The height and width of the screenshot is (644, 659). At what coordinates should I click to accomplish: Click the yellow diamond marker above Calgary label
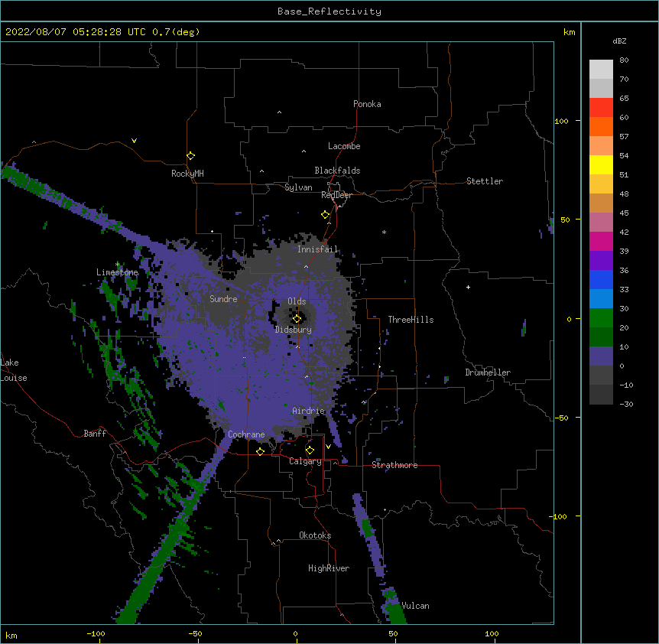(x=310, y=450)
